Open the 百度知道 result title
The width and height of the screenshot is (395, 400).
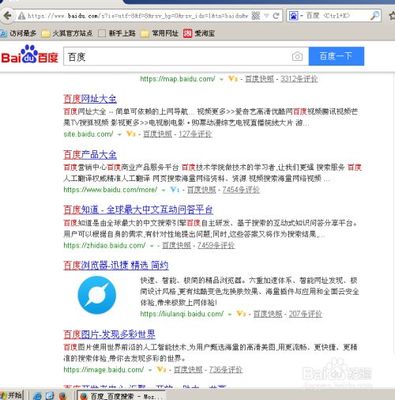pos(138,210)
